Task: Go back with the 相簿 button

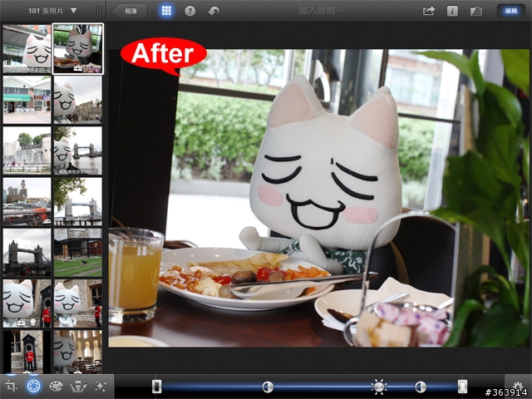Action: tap(130, 11)
